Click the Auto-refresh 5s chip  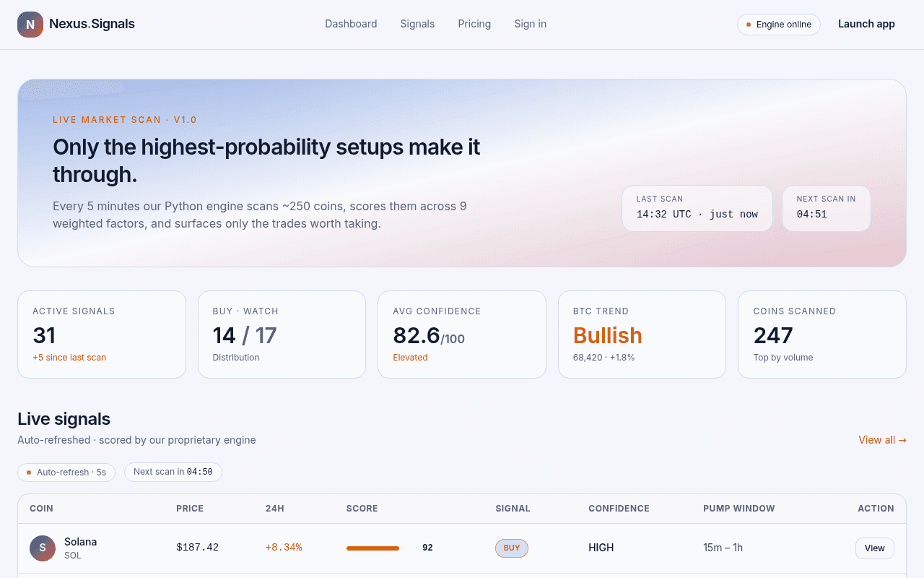pos(66,473)
